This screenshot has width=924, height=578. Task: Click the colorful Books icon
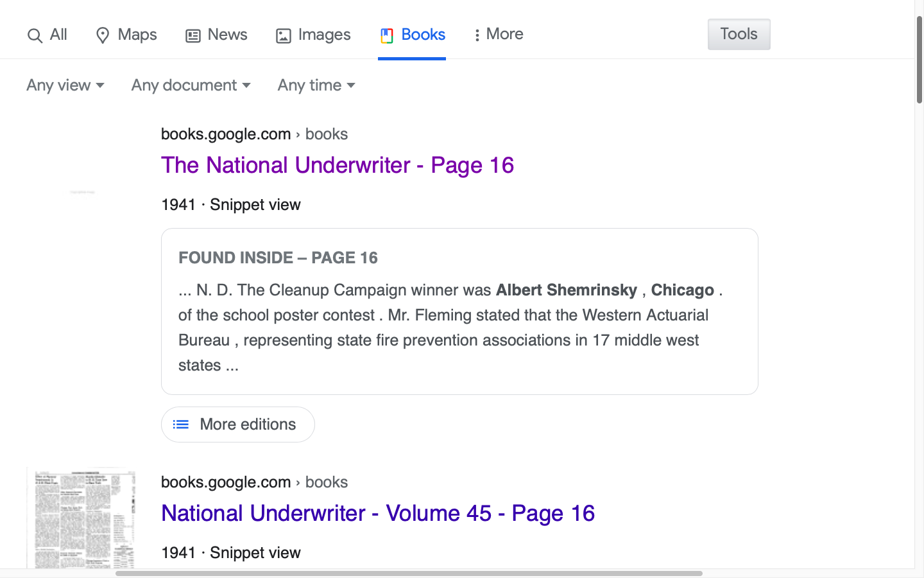tap(386, 36)
